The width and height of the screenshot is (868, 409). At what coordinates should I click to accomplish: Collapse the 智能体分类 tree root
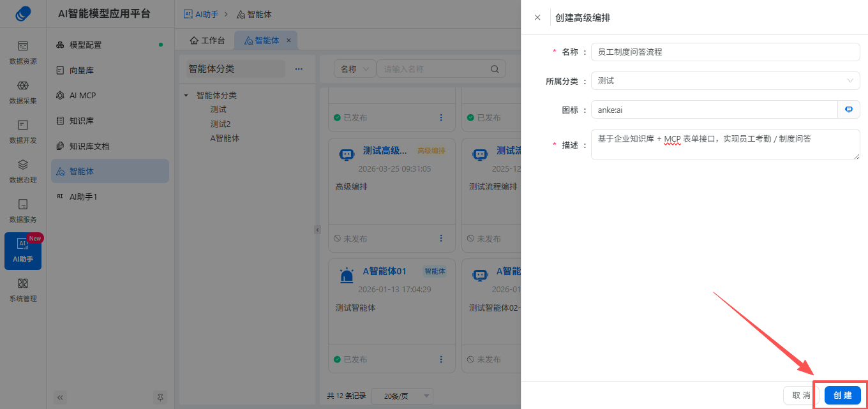pyautogui.click(x=186, y=95)
